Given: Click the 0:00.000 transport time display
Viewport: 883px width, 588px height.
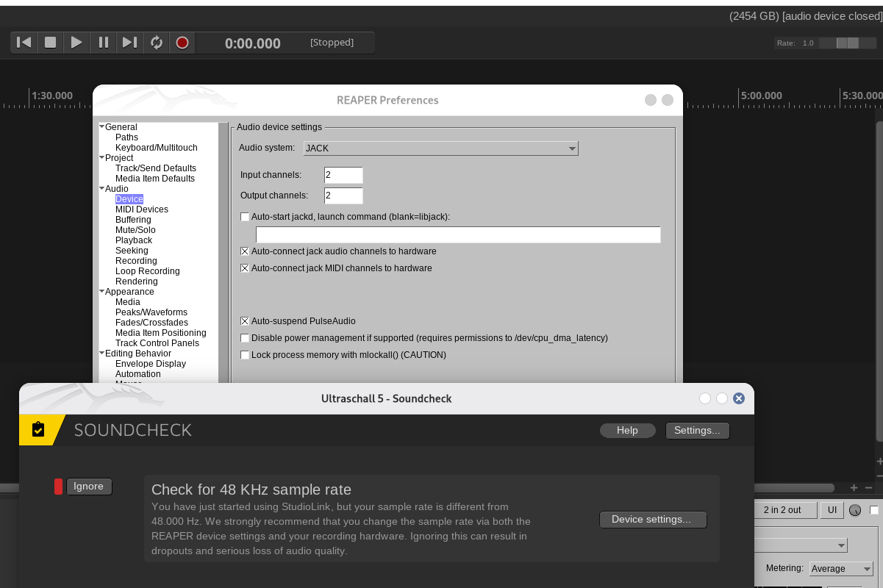Looking at the screenshot, I should 253,43.
